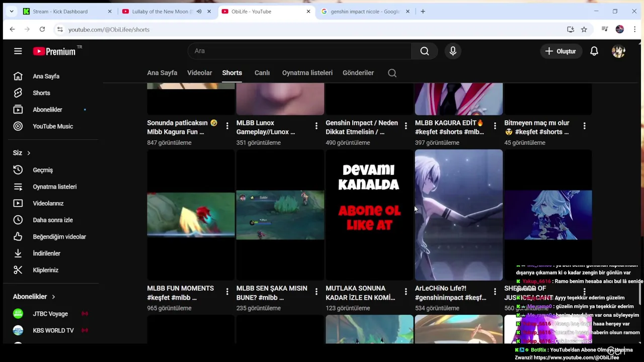Play the MLBB FUN MOMENTS thumbnail
The image size is (644, 362).
point(191,215)
